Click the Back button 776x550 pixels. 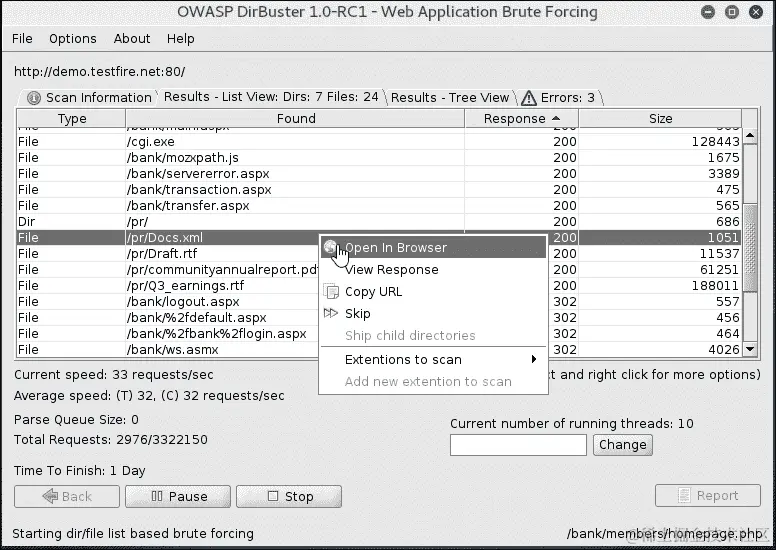[67, 496]
